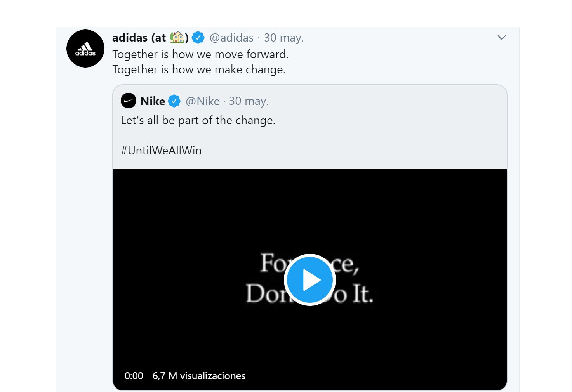
Task: Click the 6,7 M visualizaciones counter
Action: coord(199,376)
